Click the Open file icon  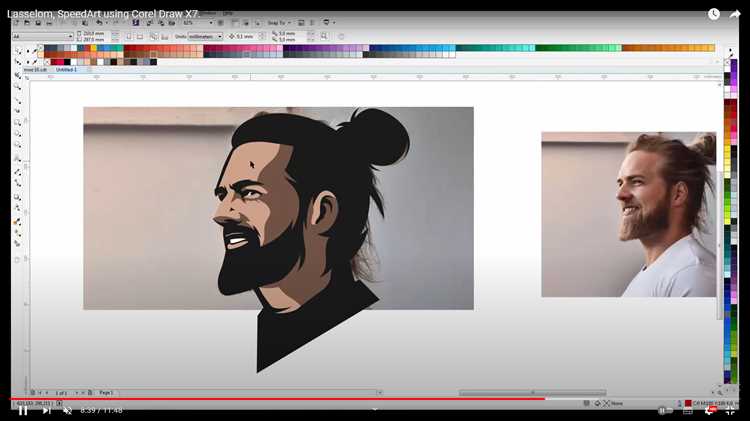pos(27,22)
